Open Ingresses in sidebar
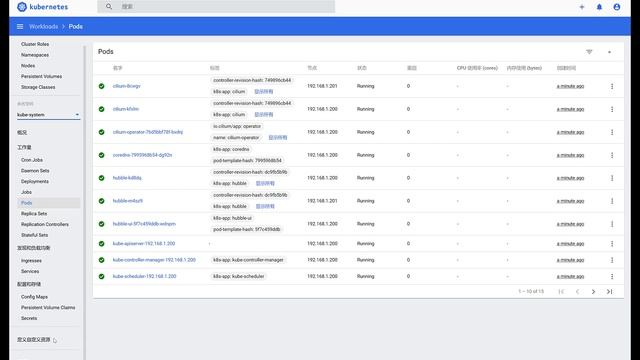640x360 pixels. click(31, 261)
